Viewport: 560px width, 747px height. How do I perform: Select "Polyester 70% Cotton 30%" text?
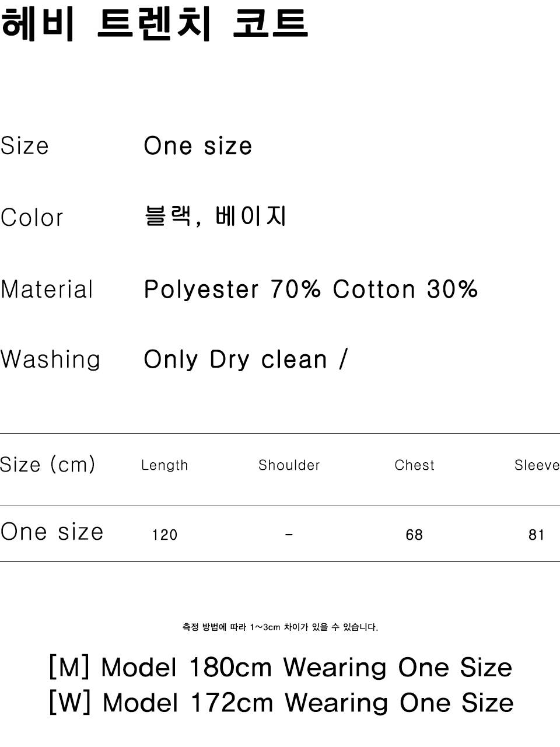310,289
